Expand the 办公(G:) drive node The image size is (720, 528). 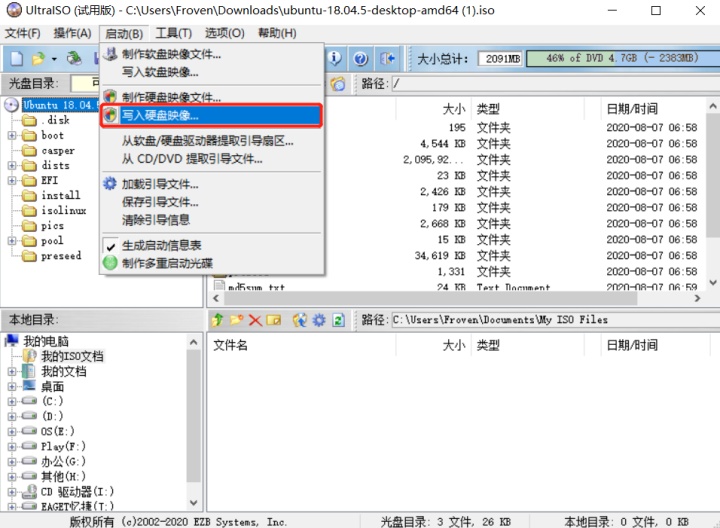(12, 461)
